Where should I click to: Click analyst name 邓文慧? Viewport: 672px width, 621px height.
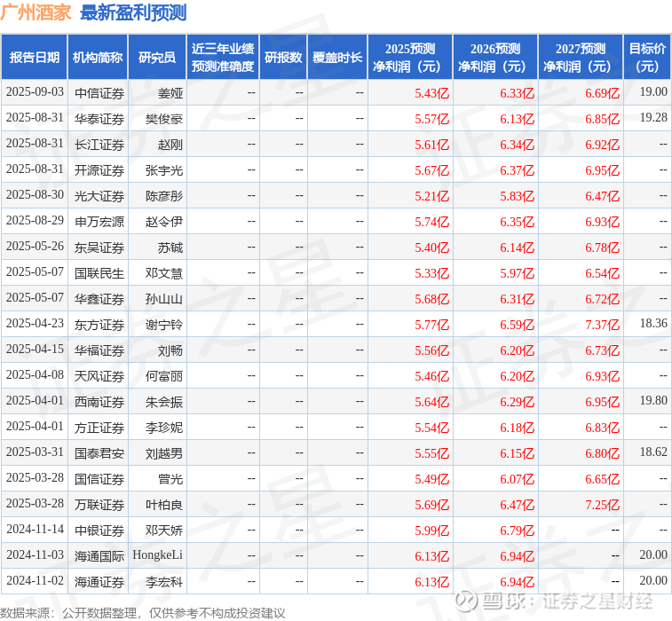[x=164, y=273]
